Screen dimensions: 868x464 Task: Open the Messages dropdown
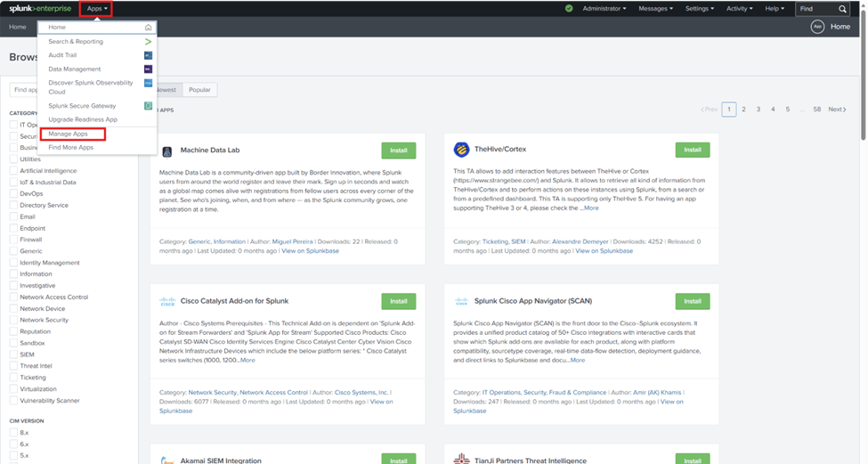(x=655, y=9)
